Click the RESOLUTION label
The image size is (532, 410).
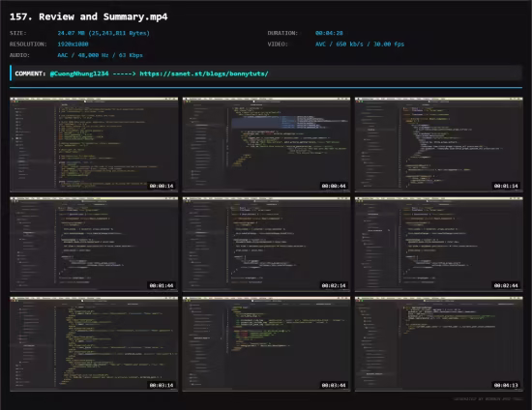pyautogui.click(x=28, y=44)
